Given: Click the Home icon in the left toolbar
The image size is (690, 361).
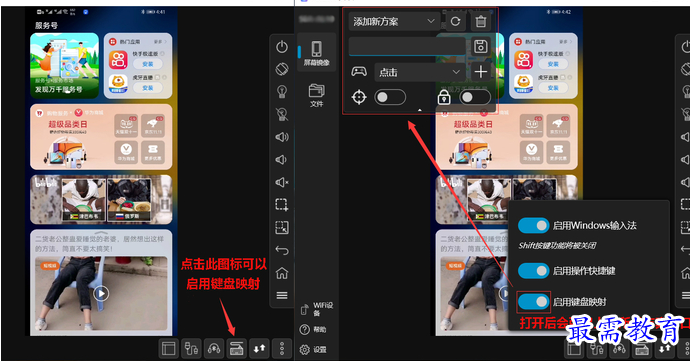Looking at the screenshot, I should click(282, 273).
